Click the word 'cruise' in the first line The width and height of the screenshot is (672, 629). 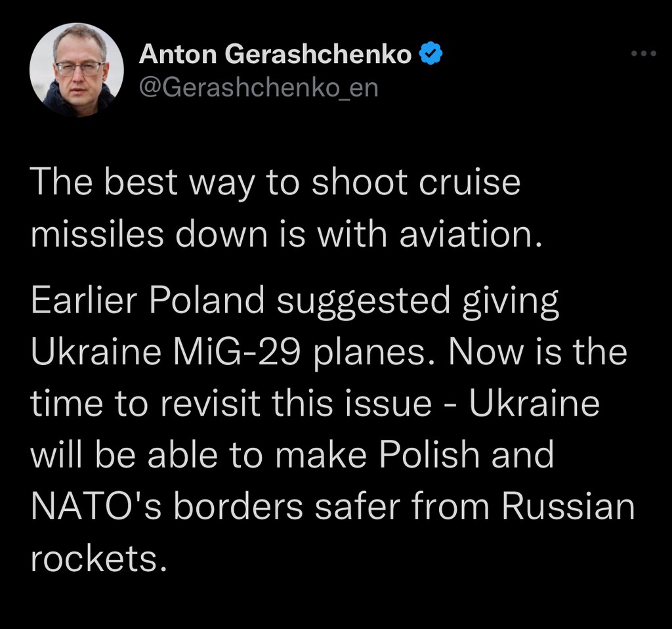(470, 183)
